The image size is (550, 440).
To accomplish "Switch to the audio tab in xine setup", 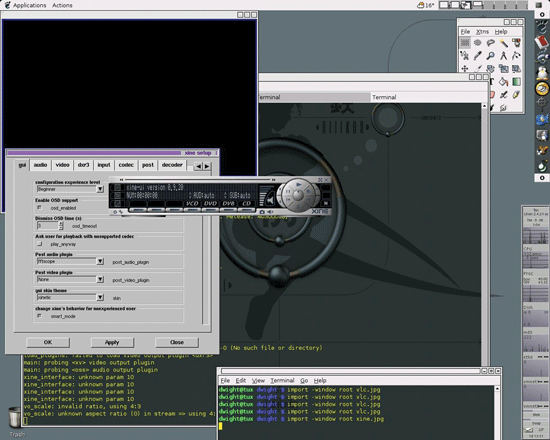I will point(40,165).
